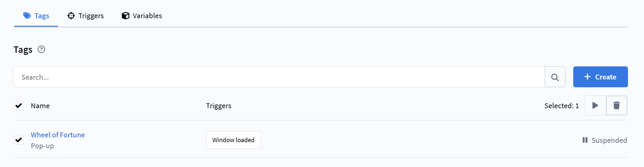Delete selected tags with the trash icon
This screenshot has width=644, height=167.
(x=616, y=105)
